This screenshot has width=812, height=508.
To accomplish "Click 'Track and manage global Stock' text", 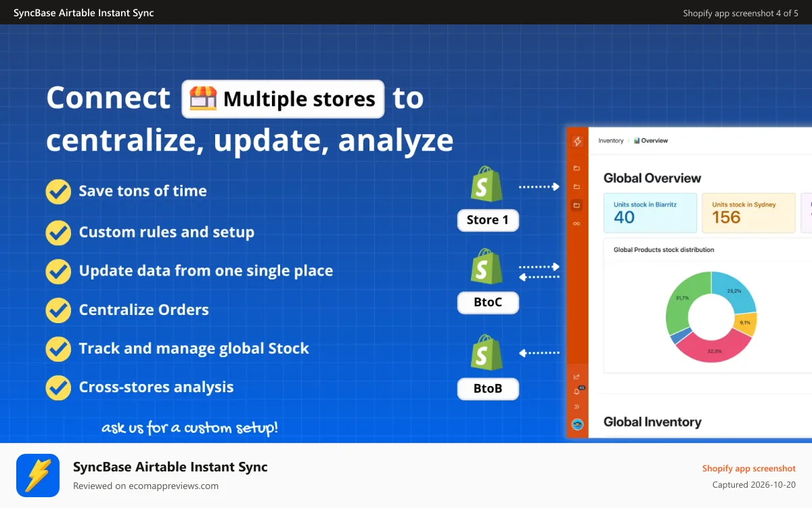I will (x=194, y=349).
